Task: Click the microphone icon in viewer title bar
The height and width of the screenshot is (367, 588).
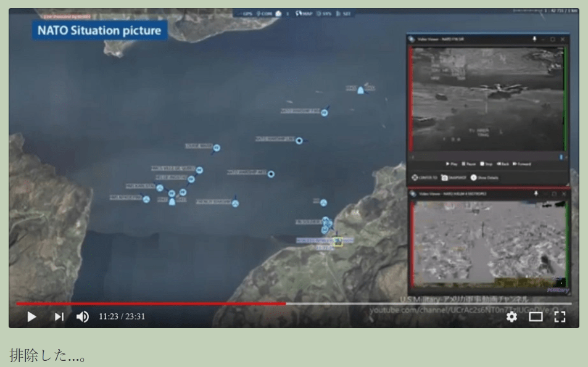Action: pyautogui.click(x=534, y=39)
